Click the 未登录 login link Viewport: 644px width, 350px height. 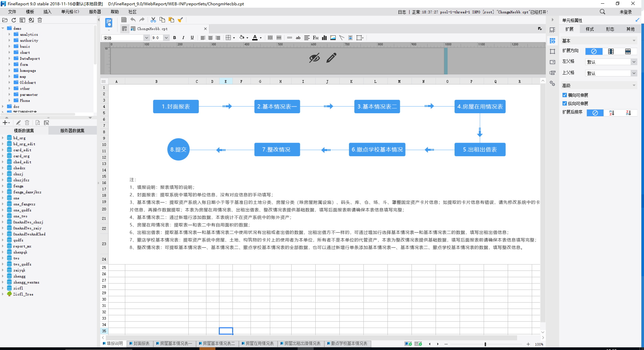[625, 12]
